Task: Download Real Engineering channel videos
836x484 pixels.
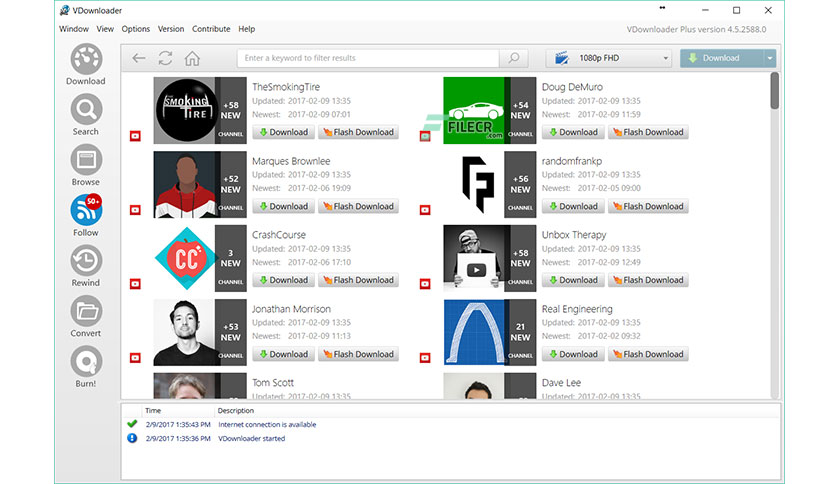Action: point(573,354)
